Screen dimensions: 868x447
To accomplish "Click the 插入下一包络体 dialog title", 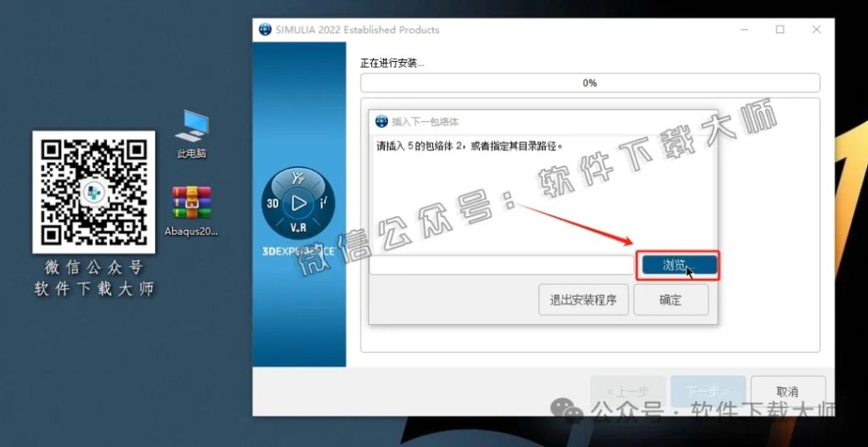I will click(x=426, y=122).
